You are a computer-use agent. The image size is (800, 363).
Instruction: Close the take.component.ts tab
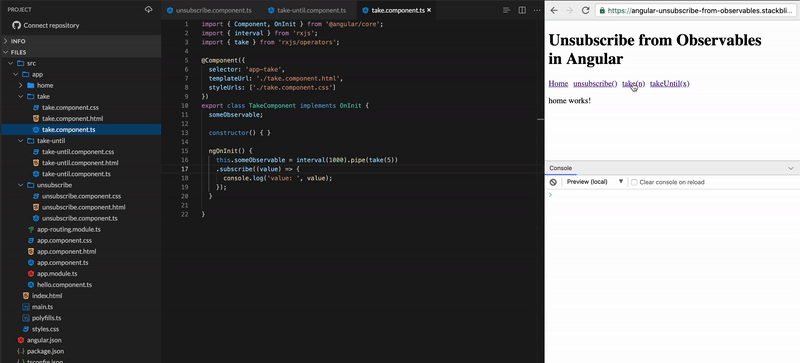pos(429,10)
